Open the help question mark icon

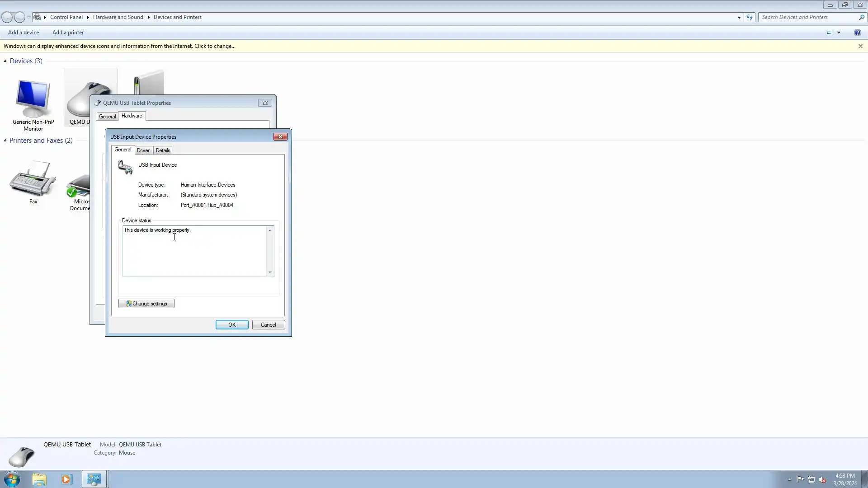(x=857, y=33)
